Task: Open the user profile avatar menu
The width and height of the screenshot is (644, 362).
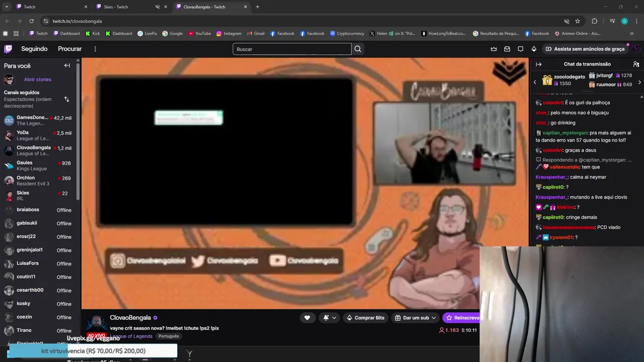Action: pos(636,49)
